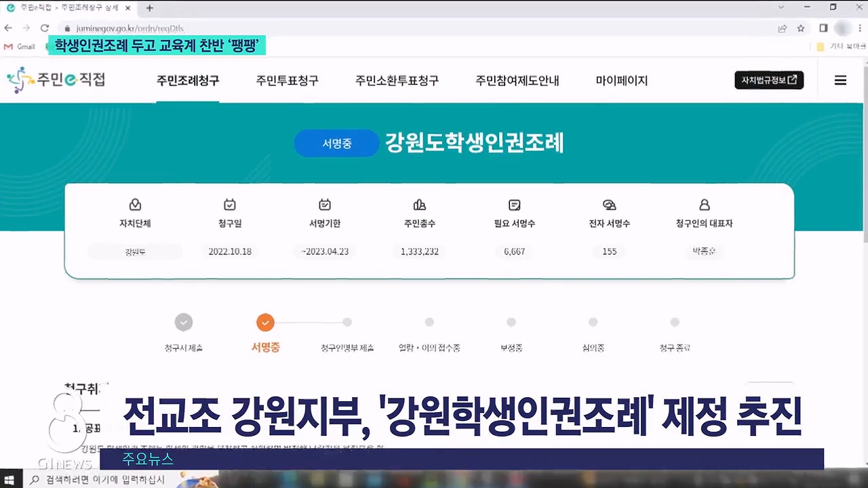This screenshot has height=488, width=868.
Task: Reload the page with the refresh icon
Action: coord(45,28)
